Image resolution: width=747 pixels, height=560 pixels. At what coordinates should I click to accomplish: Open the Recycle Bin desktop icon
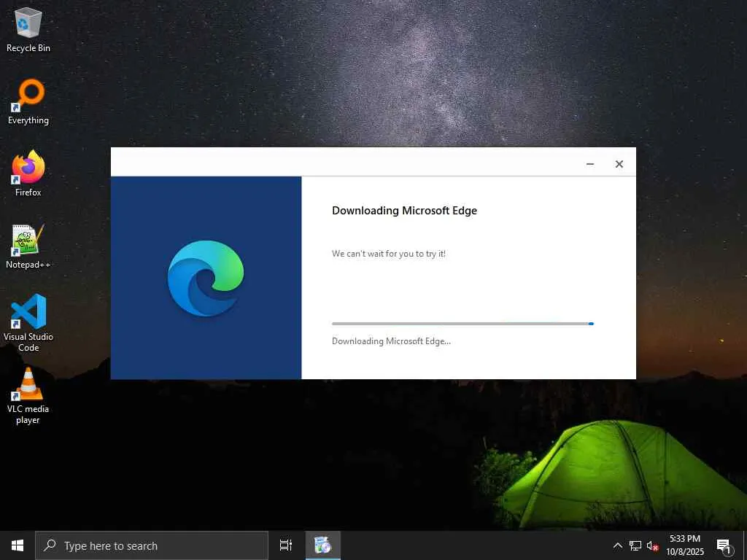pyautogui.click(x=28, y=29)
